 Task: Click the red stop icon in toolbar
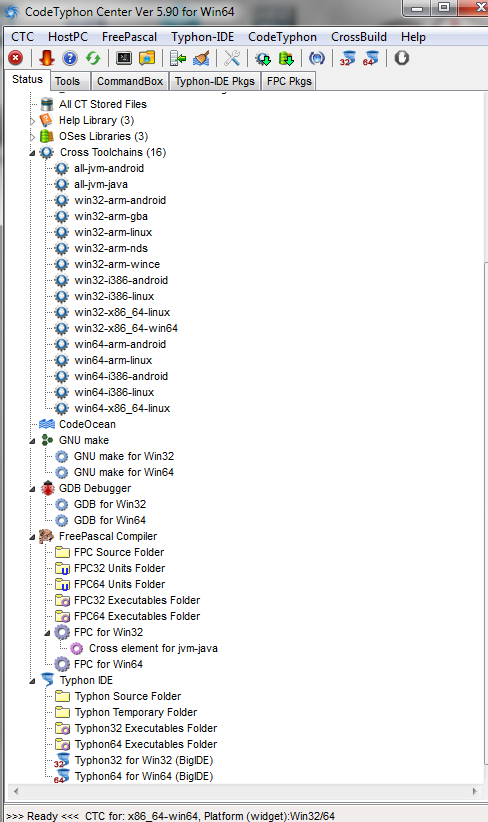16,58
